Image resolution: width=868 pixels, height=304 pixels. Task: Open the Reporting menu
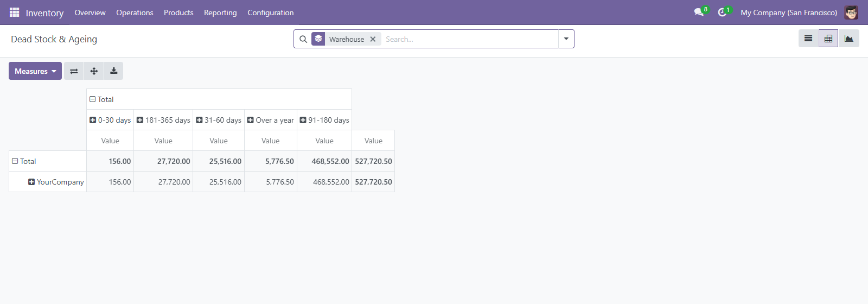pos(220,12)
